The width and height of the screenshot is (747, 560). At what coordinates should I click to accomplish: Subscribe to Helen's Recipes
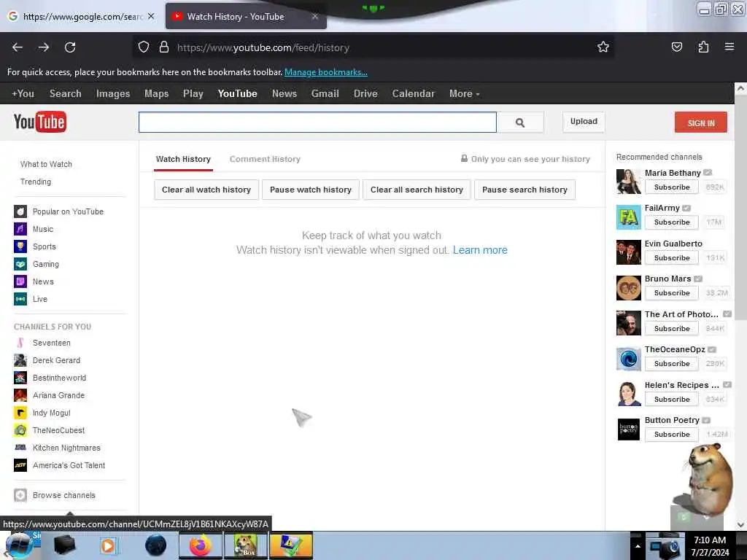click(672, 399)
